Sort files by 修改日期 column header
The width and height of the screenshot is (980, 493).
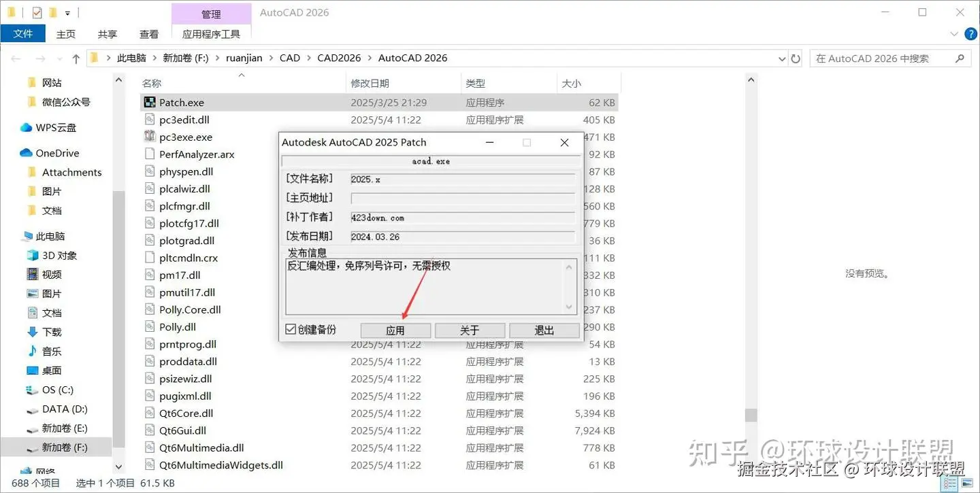coord(404,83)
